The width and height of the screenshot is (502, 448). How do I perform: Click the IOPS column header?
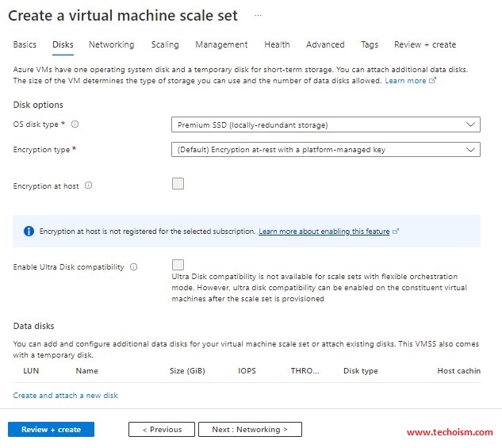247,370
